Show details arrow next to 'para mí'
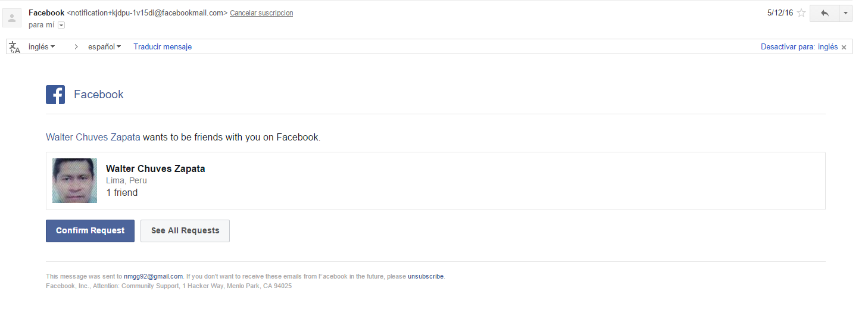This screenshot has height=325, width=868. [61, 25]
